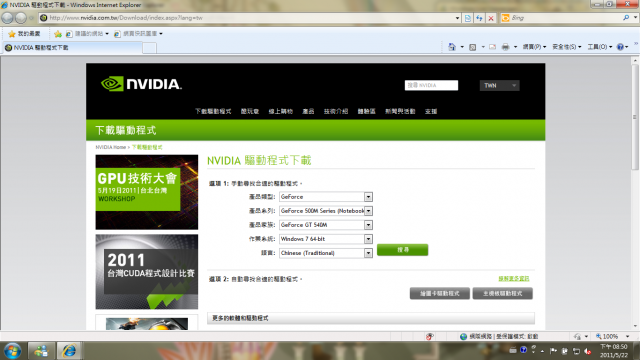640x360 pixels.
Task: Click 產品 in NVIDIA nav menu
Action: 308,111
